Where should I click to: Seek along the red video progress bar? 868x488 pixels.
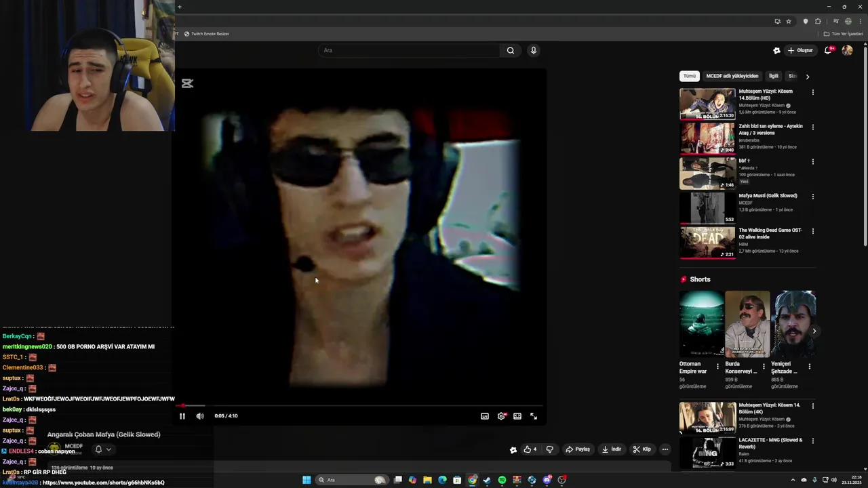tap(361, 406)
